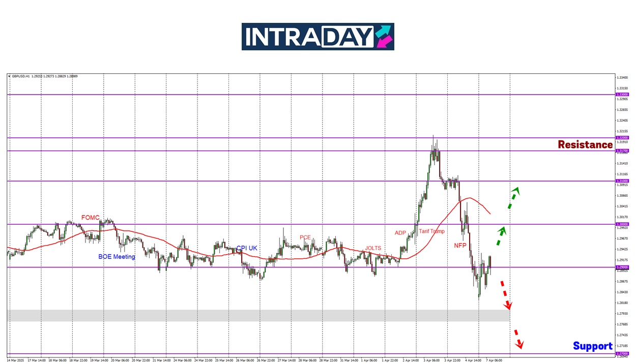Click the 1.27000 price tag on the axis
This screenshot has height=364, width=636.
click(x=622, y=354)
